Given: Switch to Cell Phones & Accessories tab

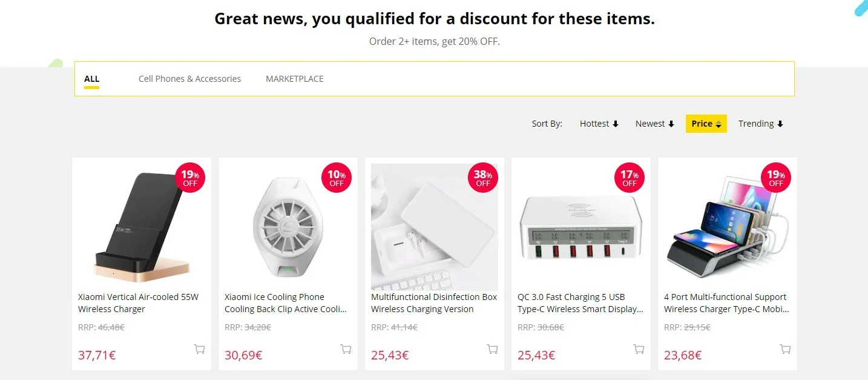Looking at the screenshot, I should [x=189, y=79].
